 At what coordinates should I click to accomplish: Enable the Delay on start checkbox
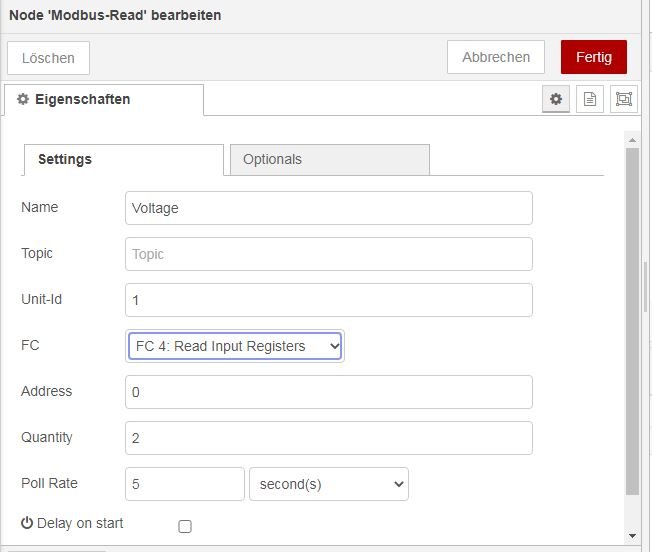(x=184, y=526)
